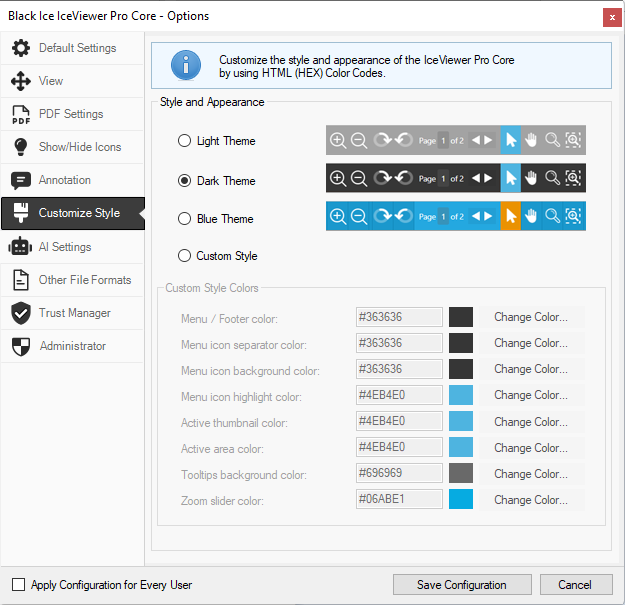
Task: Click the Save Configuration button
Action: point(462,585)
